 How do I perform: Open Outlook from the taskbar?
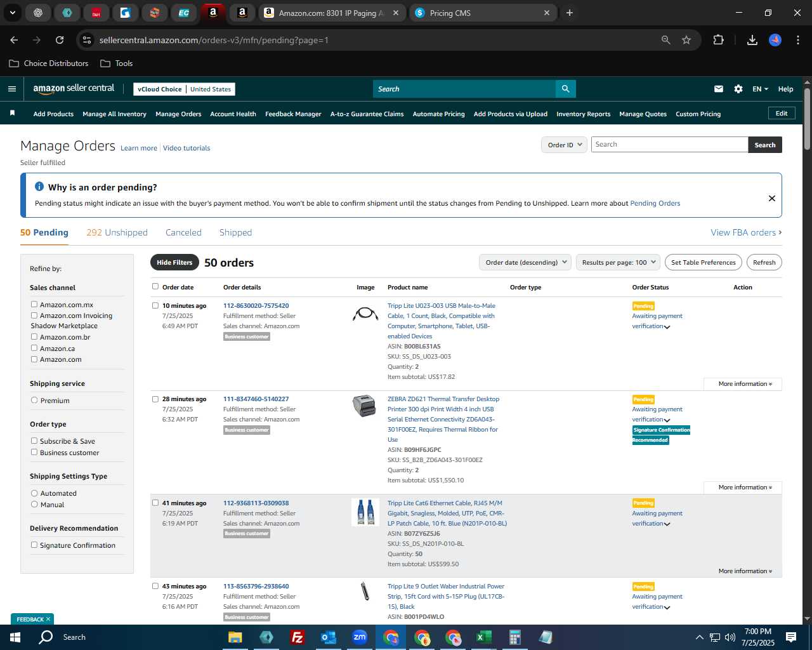click(x=329, y=637)
